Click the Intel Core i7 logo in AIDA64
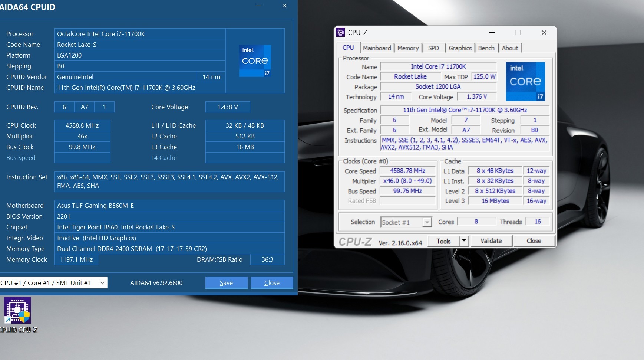The height and width of the screenshot is (360, 644). coord(255,61)
